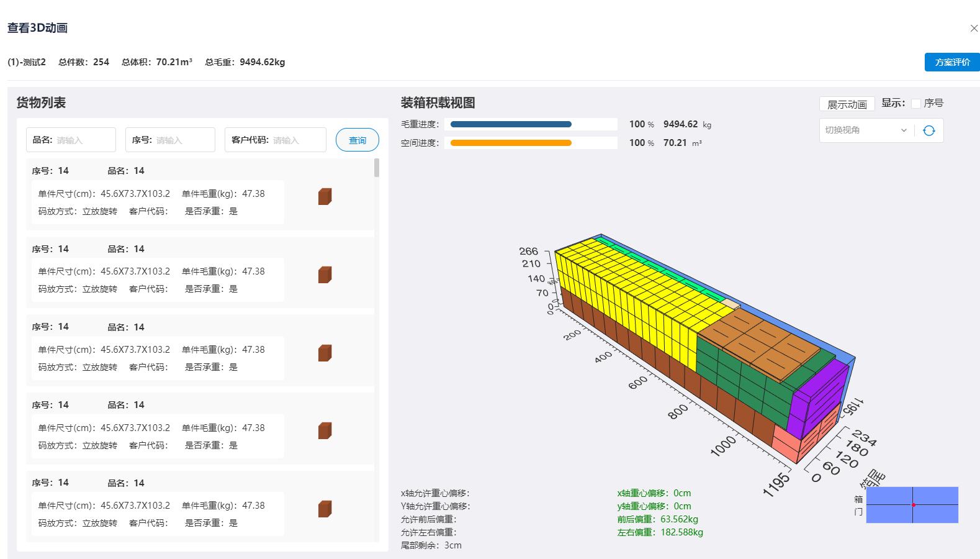980x559 pixels.
Task: Focus the 品名 input field
Action: coord(83,140)
